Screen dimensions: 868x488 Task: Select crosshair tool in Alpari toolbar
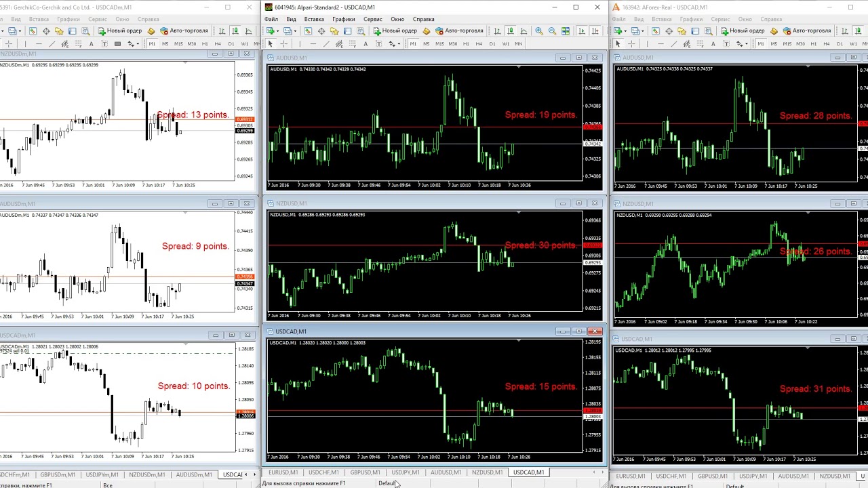284,43
